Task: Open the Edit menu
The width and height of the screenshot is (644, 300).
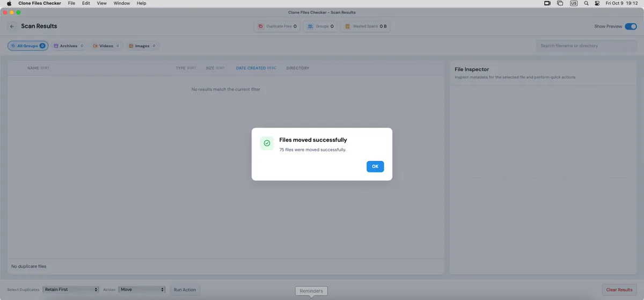Action: click(x=86, y=3)
